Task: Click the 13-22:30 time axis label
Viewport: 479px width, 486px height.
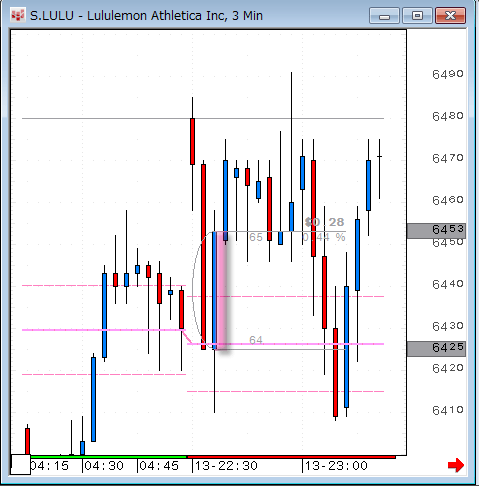Action: pyautogui.click(x=226, y=466)
